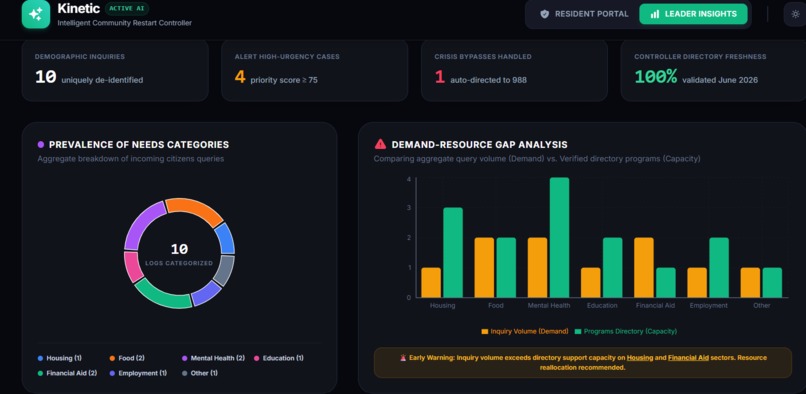Click the red warning triangle beside Demand-Resource Gap Analysis
The width and height of the screenshot is (806, 394).
(380, 145)
